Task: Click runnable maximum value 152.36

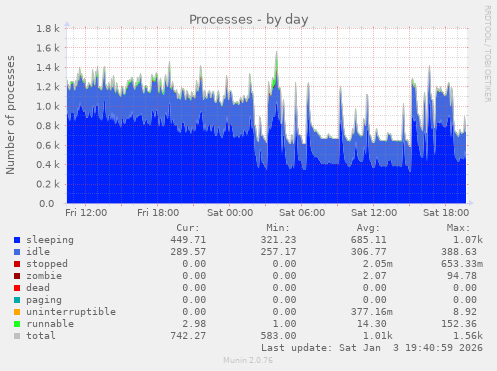Action: point(459,324)
